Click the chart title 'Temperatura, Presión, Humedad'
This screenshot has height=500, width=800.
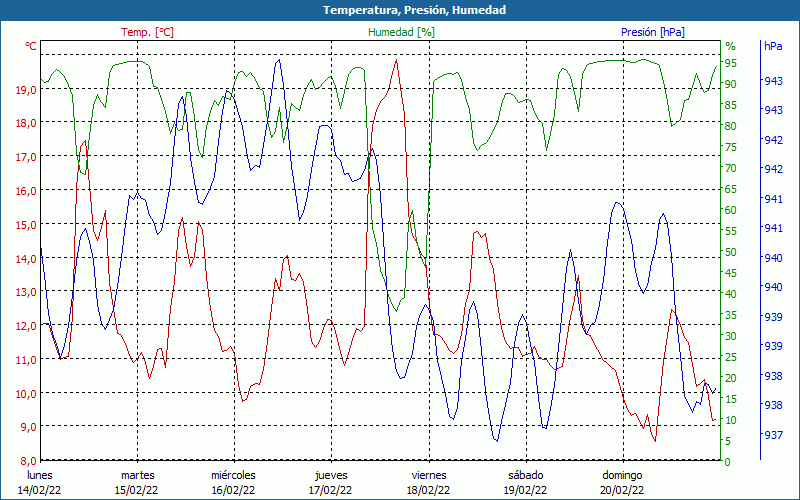point(414,10)
